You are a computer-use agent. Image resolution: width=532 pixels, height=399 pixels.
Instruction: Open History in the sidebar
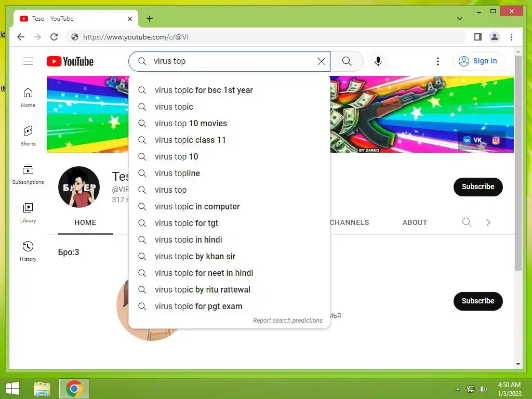(28, 251)
